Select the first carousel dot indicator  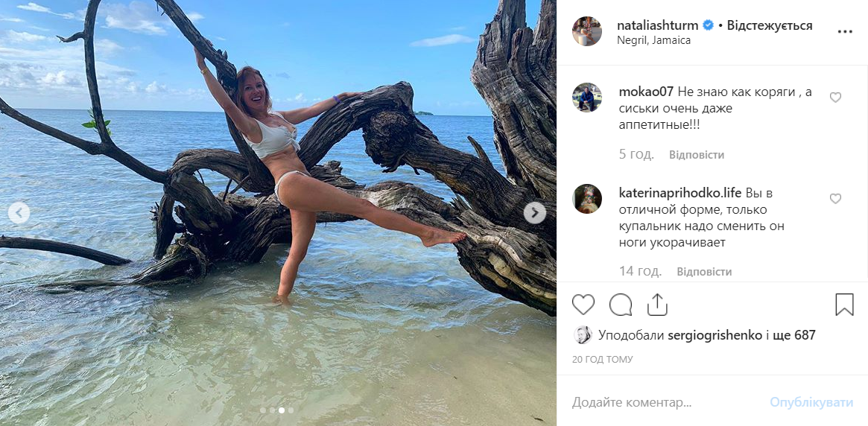pos(263,410)
